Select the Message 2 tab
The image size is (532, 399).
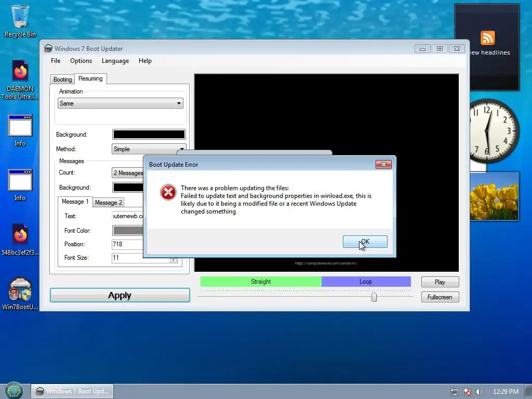[x=108, y=202]
